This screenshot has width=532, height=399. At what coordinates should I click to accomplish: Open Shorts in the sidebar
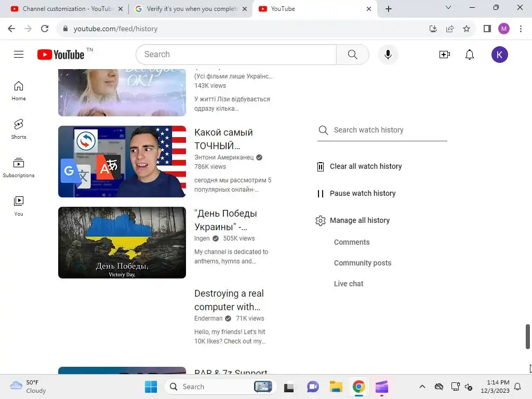[19, 129]
